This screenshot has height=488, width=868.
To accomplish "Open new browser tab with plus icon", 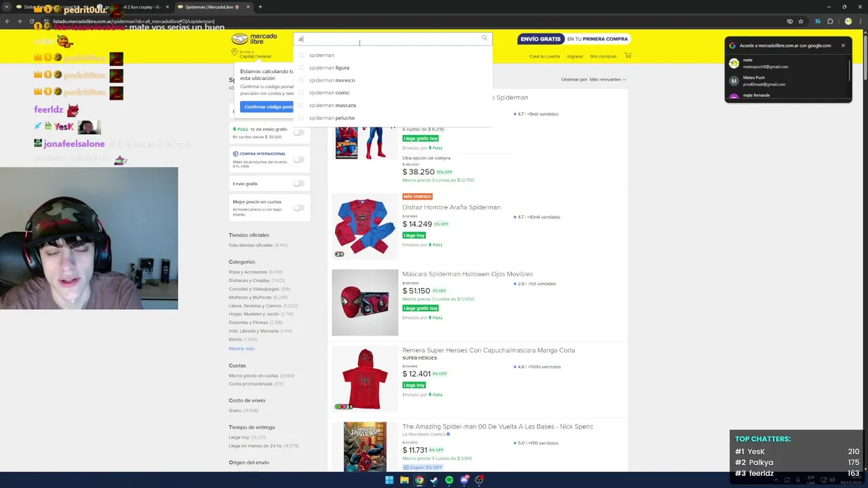I will [260, 7].
